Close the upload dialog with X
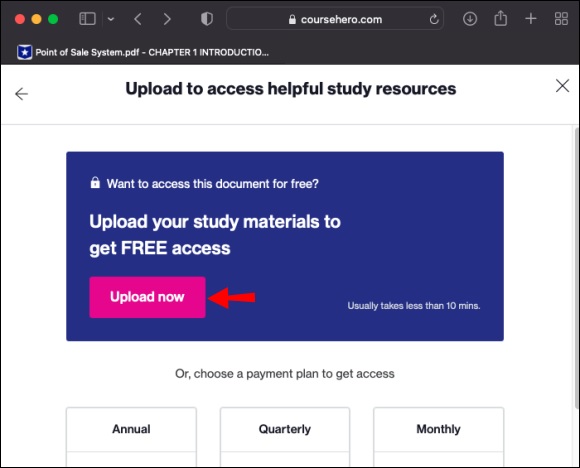 pos(562,86)
